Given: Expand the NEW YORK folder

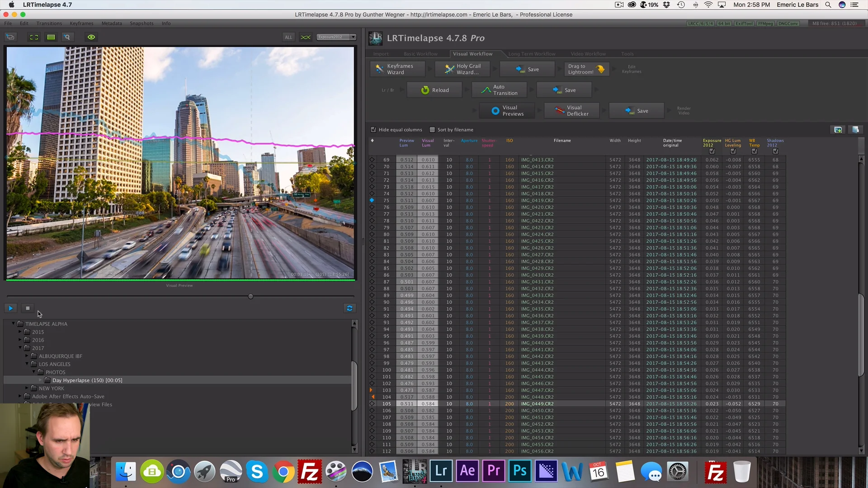Looking at the screenshot, I should click(x=27, y=388).
